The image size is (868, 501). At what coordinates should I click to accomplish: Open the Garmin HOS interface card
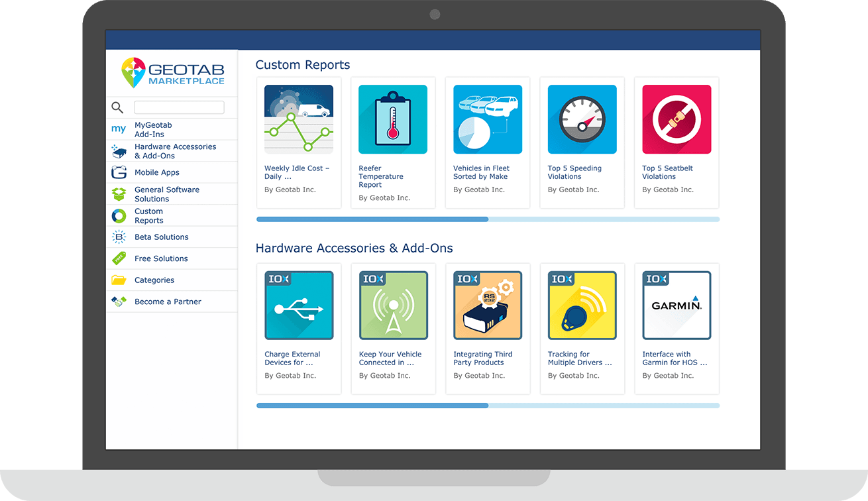[x=677, y=305]
